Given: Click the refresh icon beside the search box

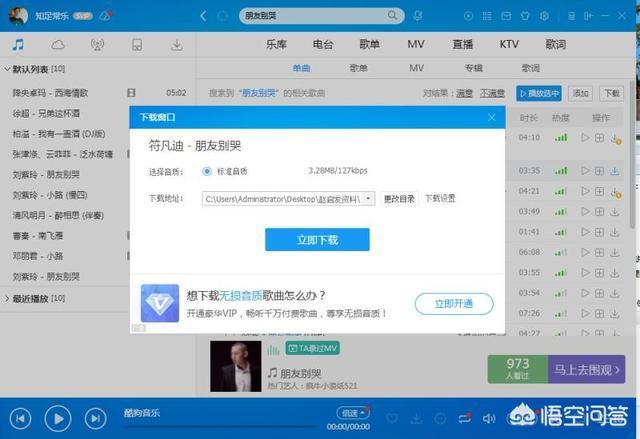Looking at the screenshot, I should (x=222, y=16).
